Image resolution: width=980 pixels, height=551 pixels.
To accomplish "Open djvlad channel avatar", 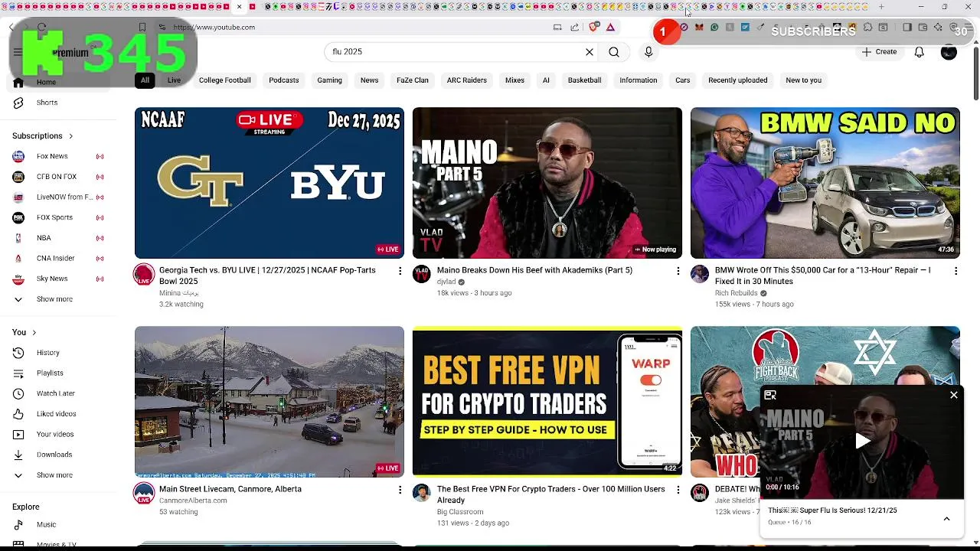I will tap(422, 274).
